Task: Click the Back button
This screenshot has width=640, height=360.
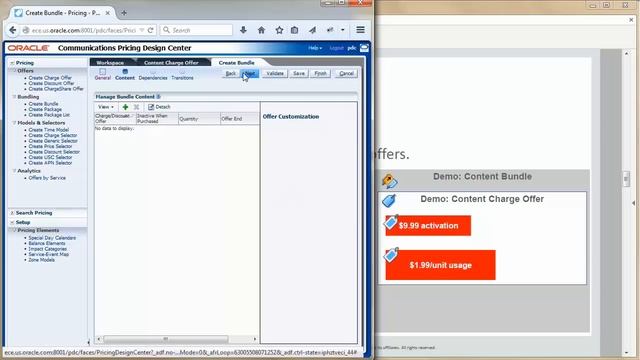Action: pos(231,73)
